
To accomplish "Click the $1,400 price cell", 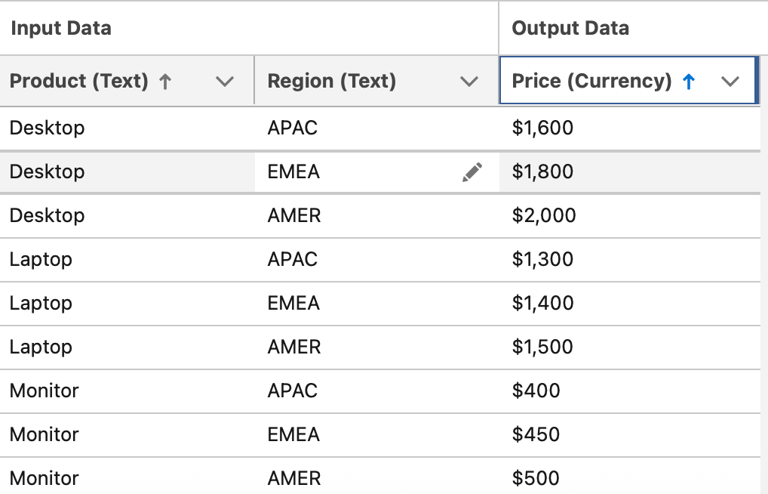I will pyautogui.click(x=543, y=303).
